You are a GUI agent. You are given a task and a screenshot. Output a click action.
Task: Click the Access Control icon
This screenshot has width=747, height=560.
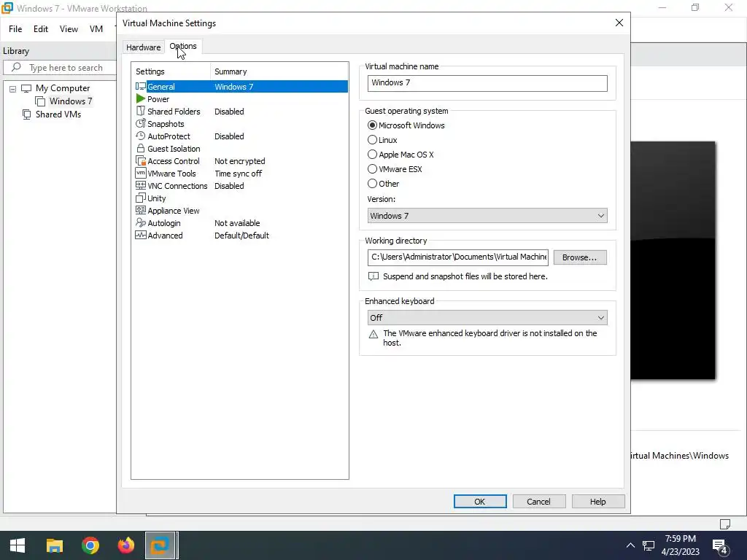tap(141, 161)
